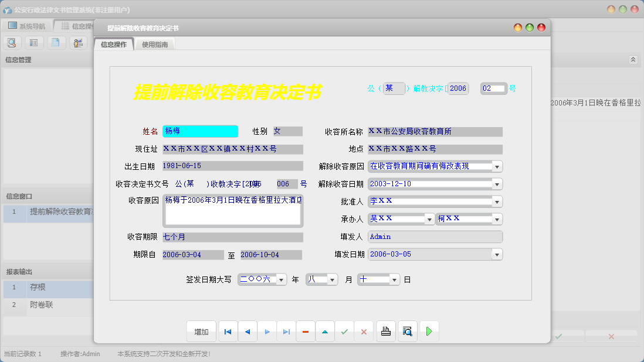Print the decision document
Viewport: 644px width, 362px height.
coord(386,332)
